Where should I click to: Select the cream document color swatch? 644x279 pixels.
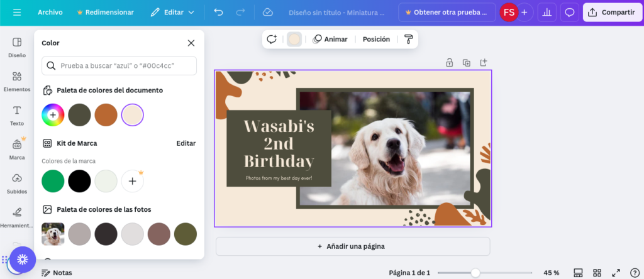(x=132, y=115)
